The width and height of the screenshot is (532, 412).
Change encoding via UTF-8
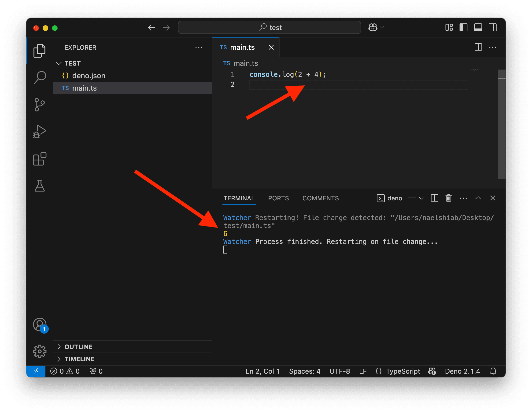click(x=340, y=371)
